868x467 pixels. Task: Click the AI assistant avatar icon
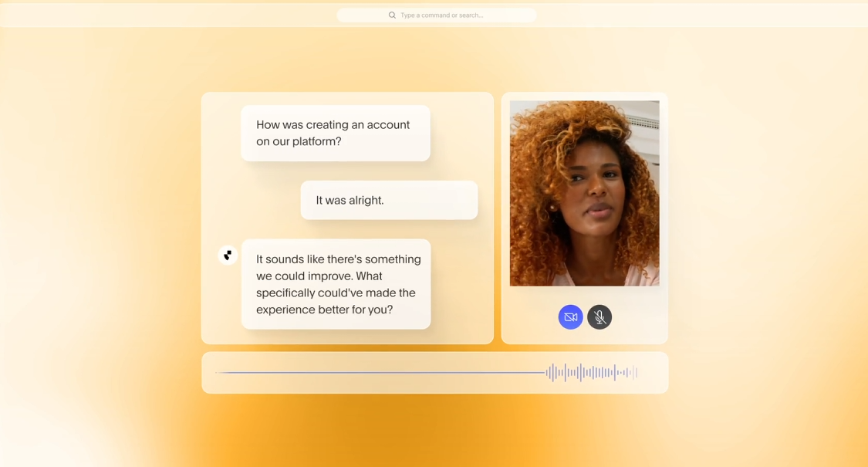228,255
